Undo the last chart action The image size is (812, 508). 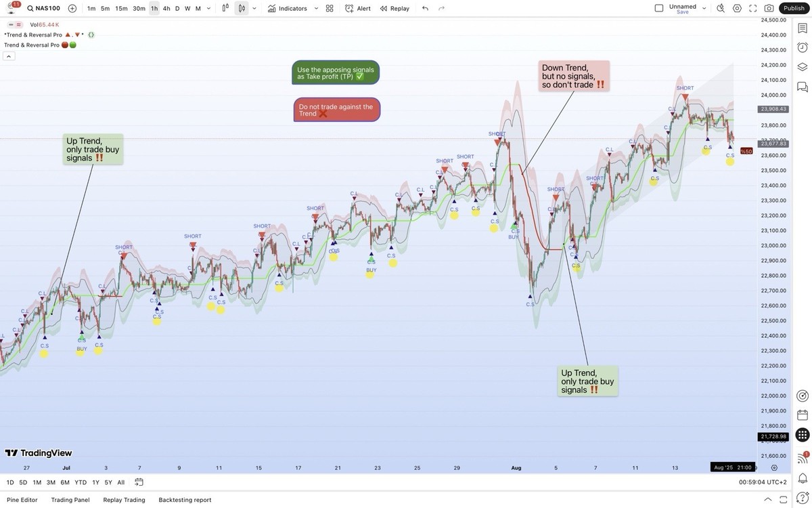[424, 7]
